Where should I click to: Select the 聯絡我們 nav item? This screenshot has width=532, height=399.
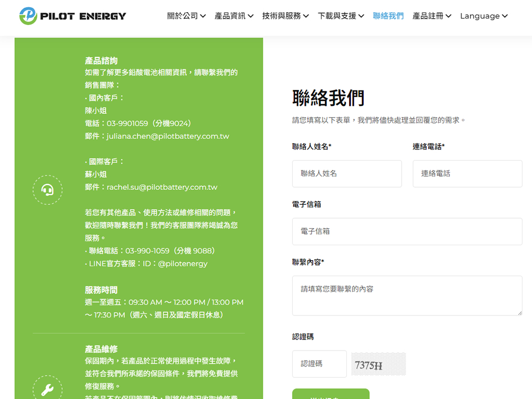(x=388, y=16)
